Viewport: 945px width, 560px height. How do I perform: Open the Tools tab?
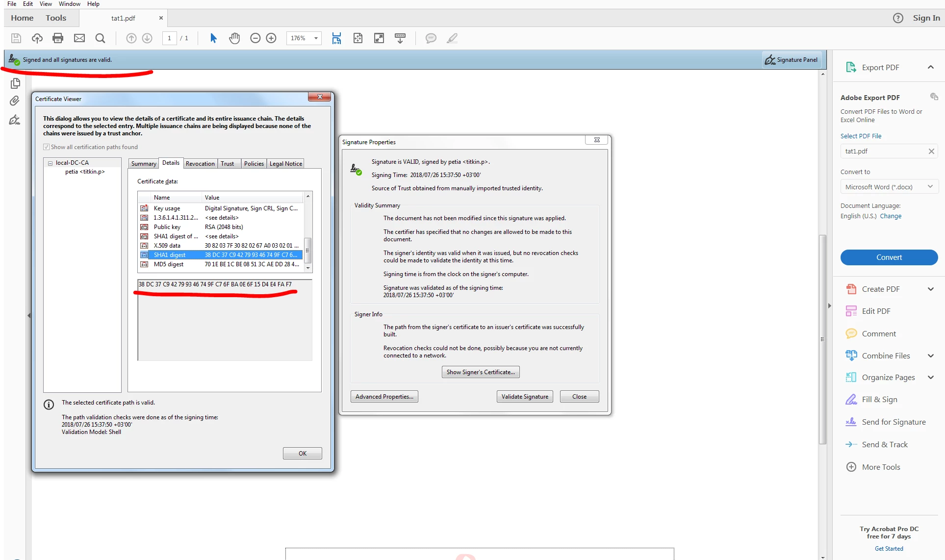(56, 18)
